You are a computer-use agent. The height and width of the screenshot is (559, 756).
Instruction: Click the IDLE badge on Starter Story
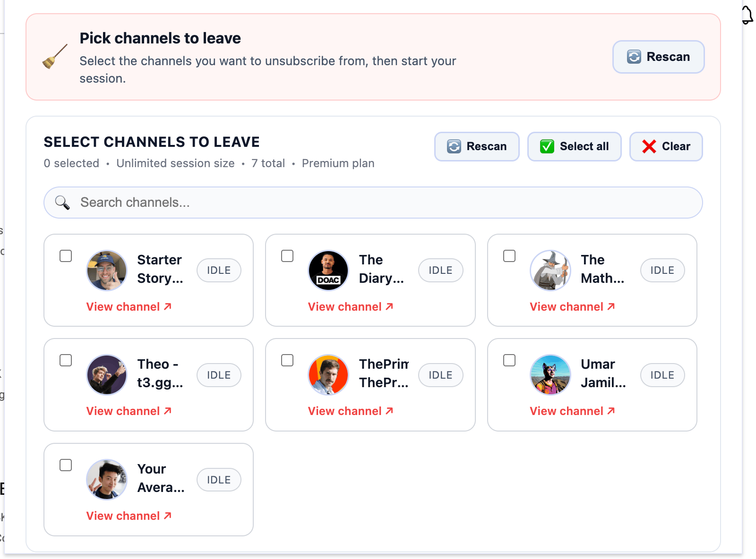pos(219,270)
